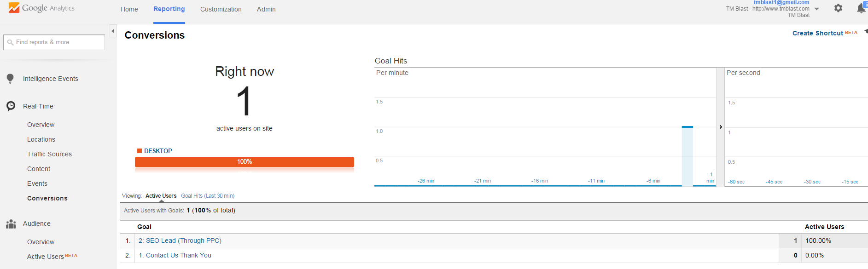868x269 pixels.
Task: Click the Per second chart label
Action: [743, 73]
